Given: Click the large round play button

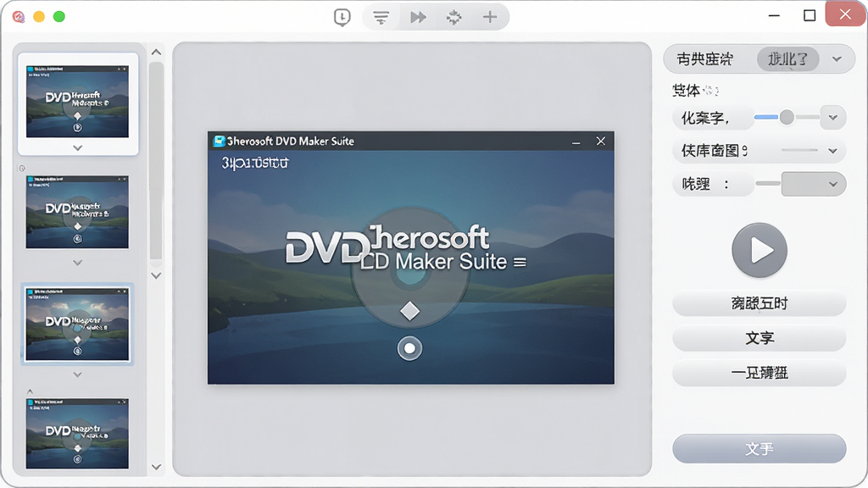Looking at the screenshot, I should [x=759, y=250].
